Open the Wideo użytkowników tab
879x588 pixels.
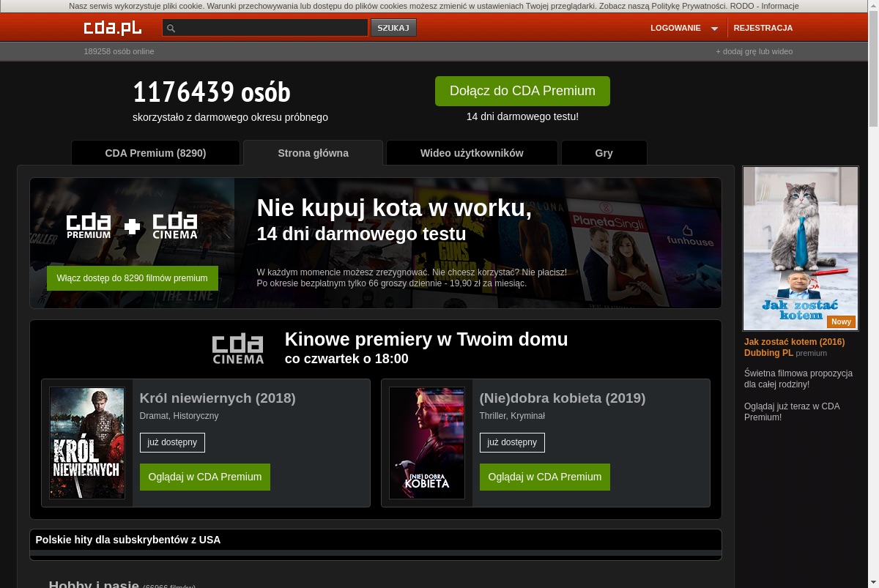click(472, 153)
